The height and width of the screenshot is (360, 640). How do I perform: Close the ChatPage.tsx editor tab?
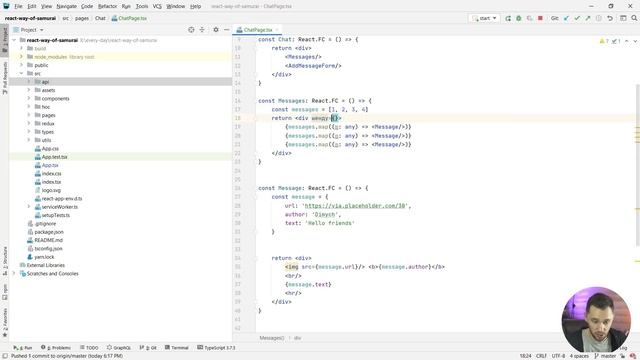pos(277,30)
